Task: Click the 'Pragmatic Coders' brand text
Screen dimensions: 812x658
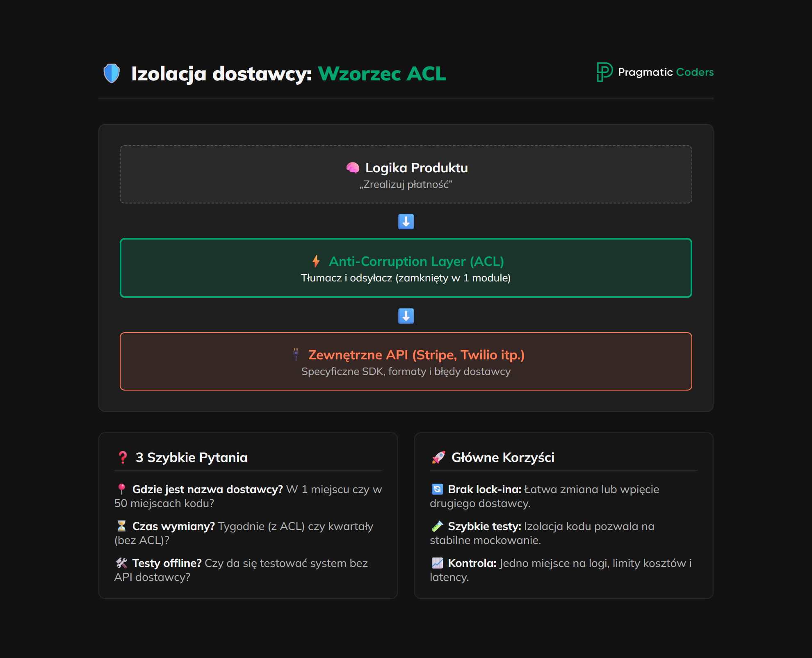Action: point(666,72)
